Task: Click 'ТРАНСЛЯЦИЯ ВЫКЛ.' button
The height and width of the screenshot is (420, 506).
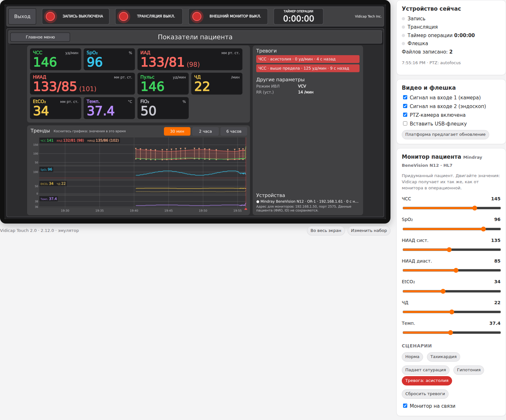Action: pyautogui.click(x=149, y=16)
